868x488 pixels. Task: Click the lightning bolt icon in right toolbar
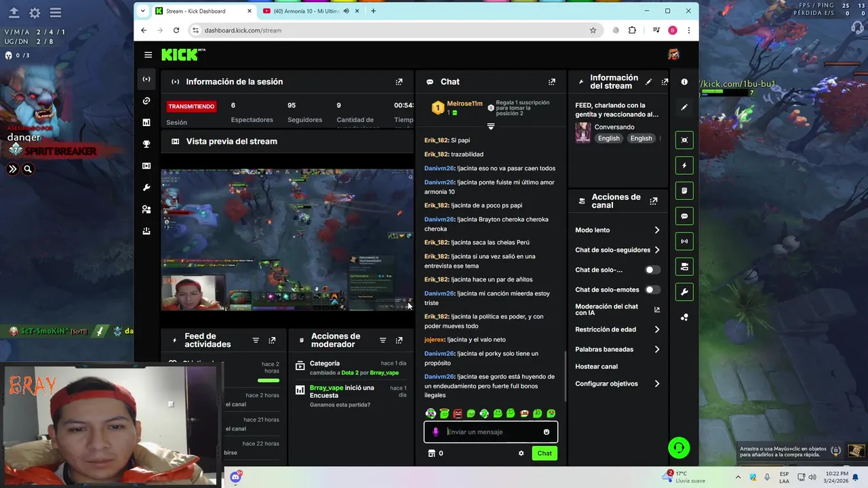pyautogui.click(x=684, y=165)
